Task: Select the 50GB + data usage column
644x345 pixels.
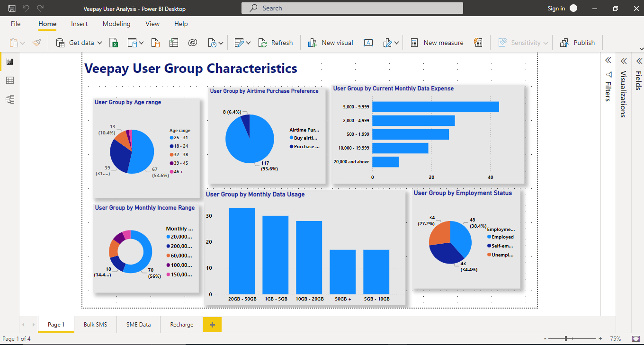Action: pyautogui.click(x=343, y=272)
